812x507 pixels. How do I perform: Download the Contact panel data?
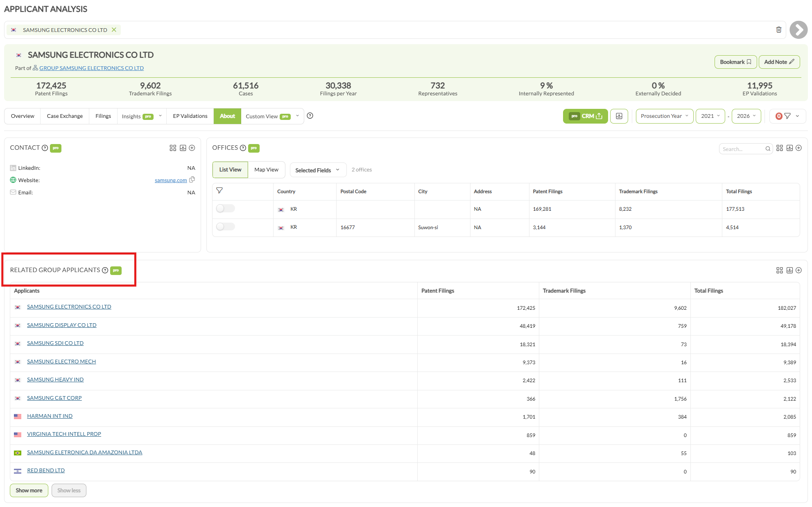point(183,148)
